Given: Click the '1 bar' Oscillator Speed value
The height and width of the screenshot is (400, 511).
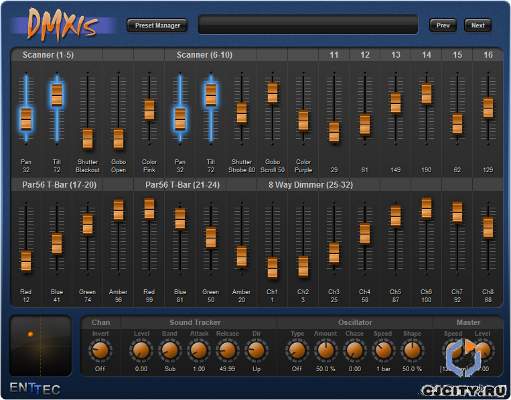Looking at the screenshot, I should coord(383,369).
